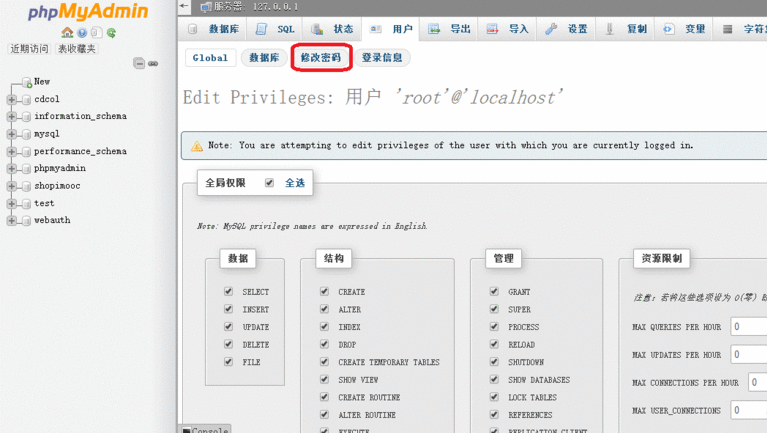
Task: Uncheck the SELECT privilege checkbox
Action: (x=229, y=292)
